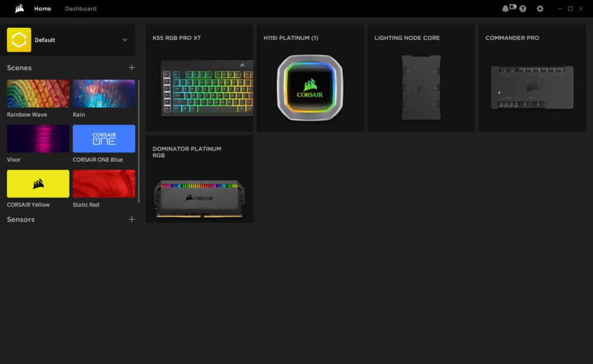Click the Corsair sails logo in title bar
The image size is (593, 364).
(20, 8)
